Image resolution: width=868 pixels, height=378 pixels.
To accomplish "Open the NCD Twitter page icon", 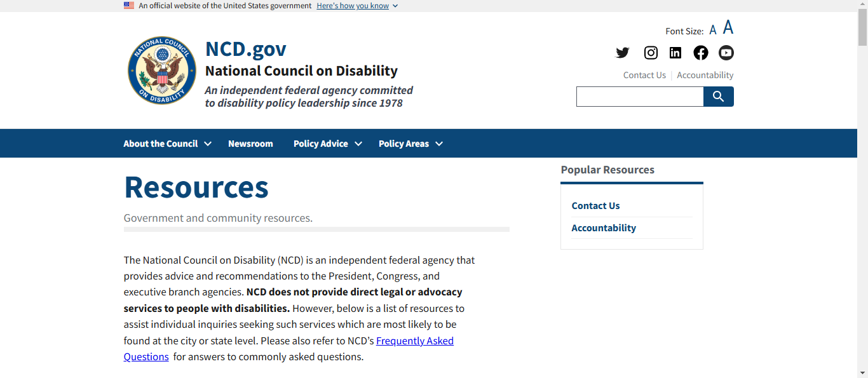I will point(623,53).
